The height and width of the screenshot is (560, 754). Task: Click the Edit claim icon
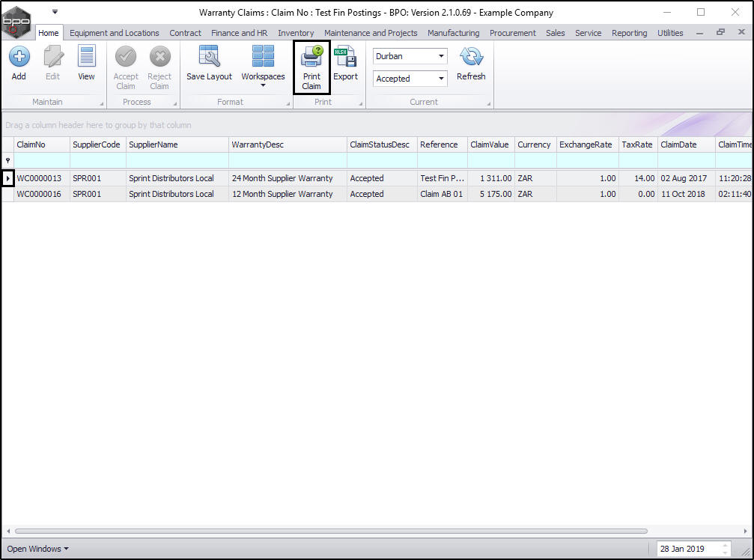53,57
